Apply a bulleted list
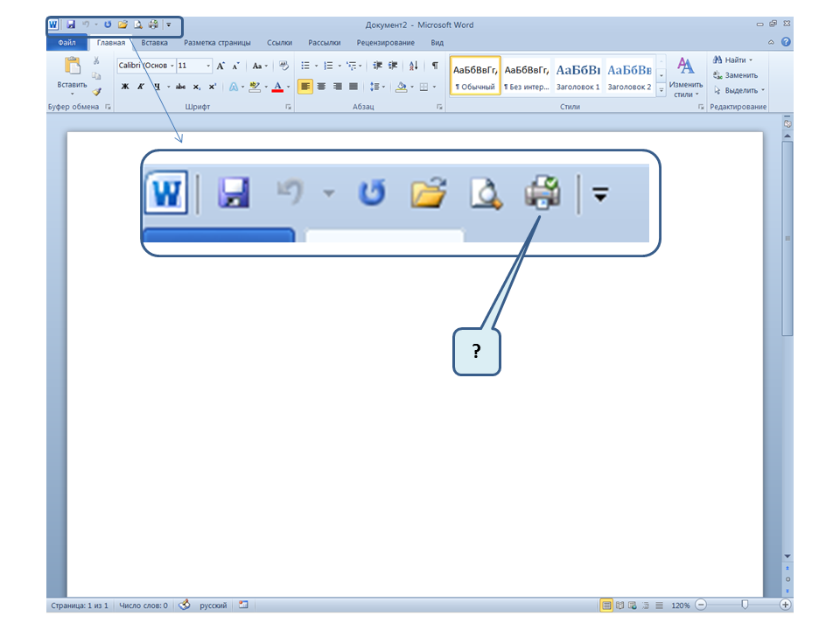The image size is (840, 630). [306, 66]
